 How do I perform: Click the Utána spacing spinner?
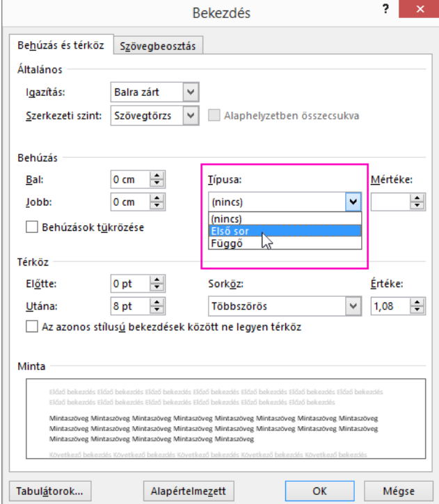tap(158, 306)
